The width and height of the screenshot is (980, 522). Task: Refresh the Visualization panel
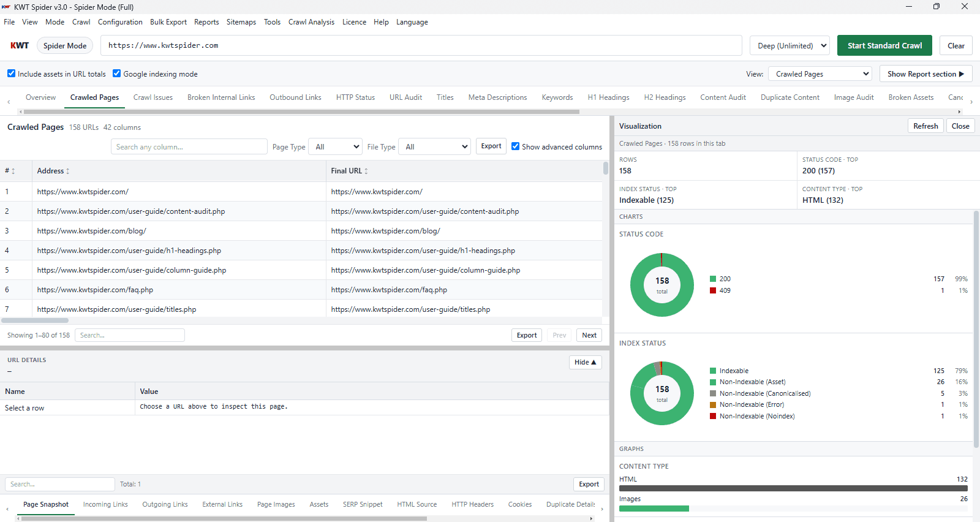pyautogui.click(x=925, y=126)
